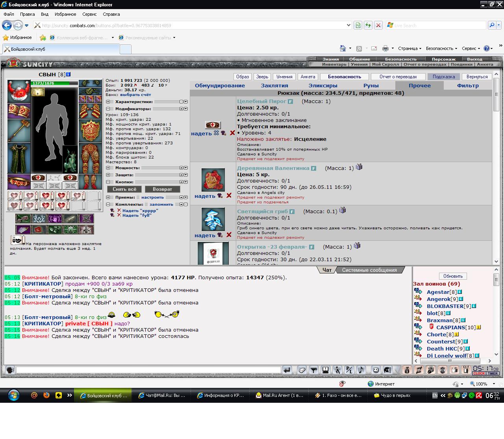Viewport: 504px width, 439px height.
Task: Open the smiley picker in chat bar
Action: click(x=376, y=370)
